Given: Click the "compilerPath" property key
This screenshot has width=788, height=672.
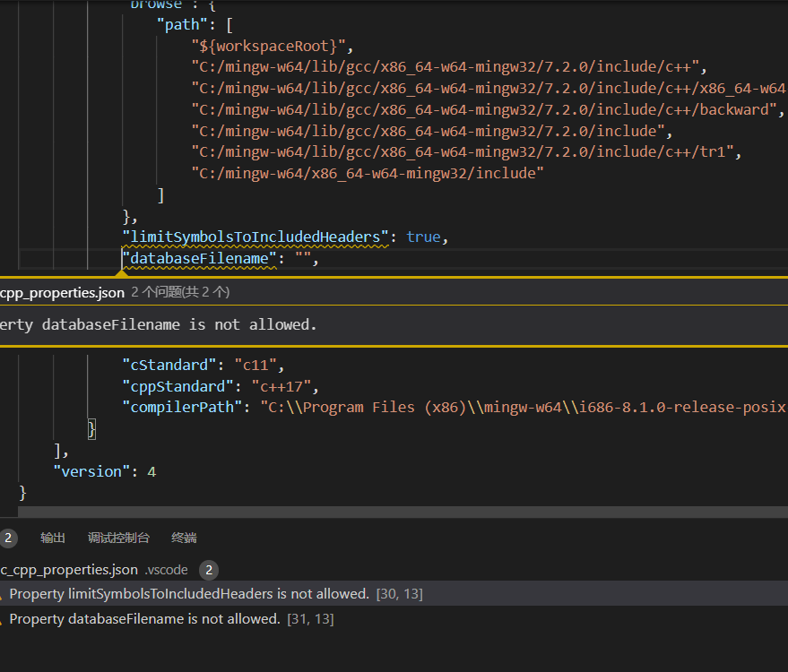Looking at the screenshot, I should pyautogui.click(x=182, y=408).
